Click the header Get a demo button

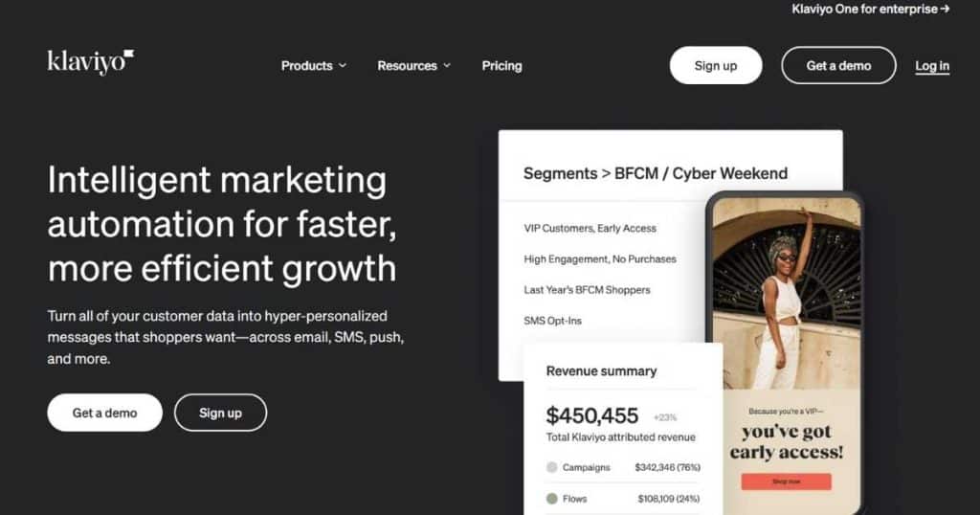(838, 65)
